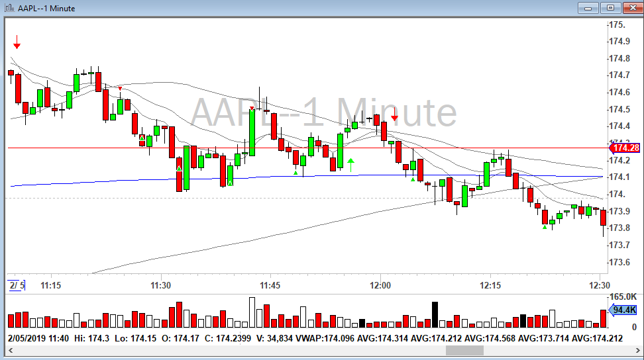Click the 175 price level on the axis

point(617,24)
